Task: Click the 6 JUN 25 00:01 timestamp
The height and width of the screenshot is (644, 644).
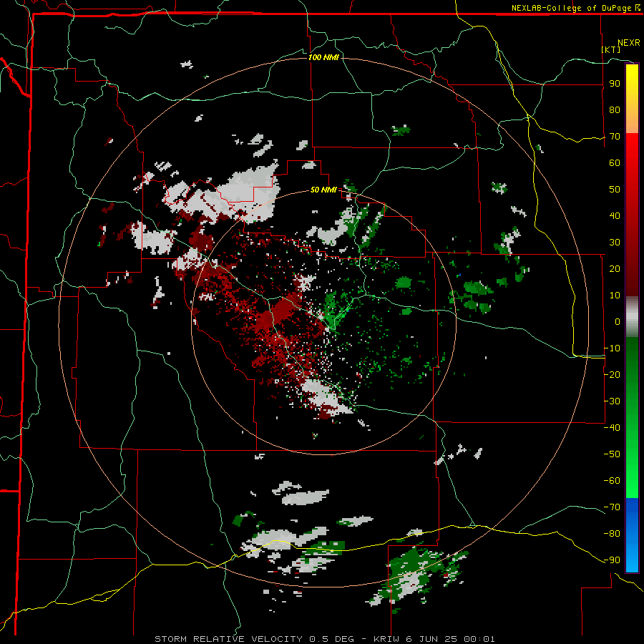Action: [x=450, y=639]
